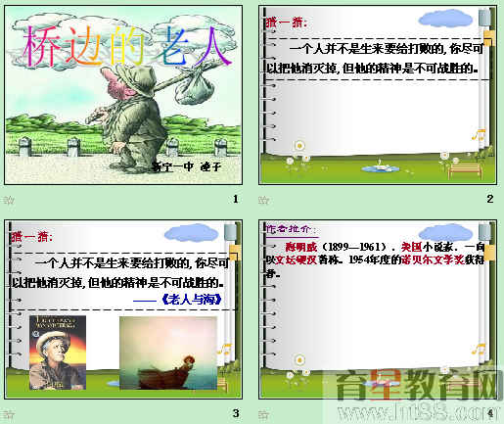This screenshot has height=424, width=504.
Task: Select slide 4 thumbnail titled 作者推介
Action: (378, 309)
